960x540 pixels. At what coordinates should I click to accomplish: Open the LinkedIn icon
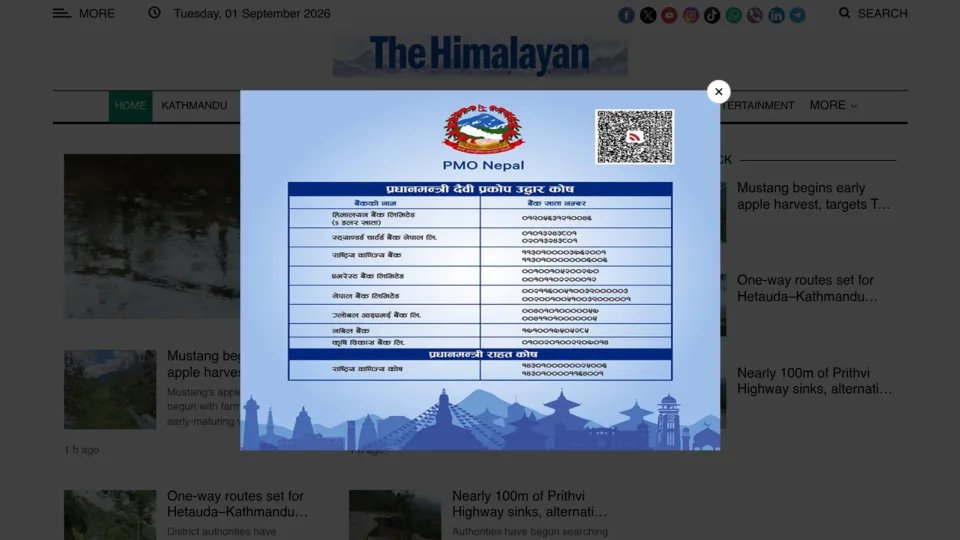click(x=776, y=15)
